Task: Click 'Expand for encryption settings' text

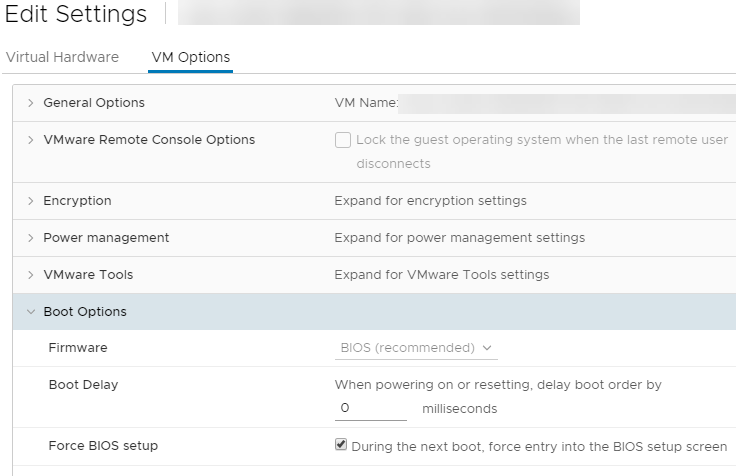Action: tap(430, 201)
